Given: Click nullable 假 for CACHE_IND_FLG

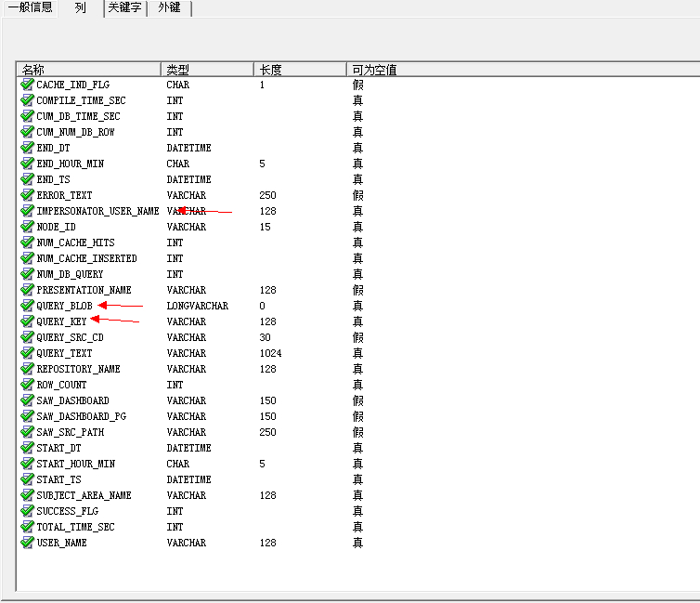Looking at the screenshot, I should coord(357,85).
